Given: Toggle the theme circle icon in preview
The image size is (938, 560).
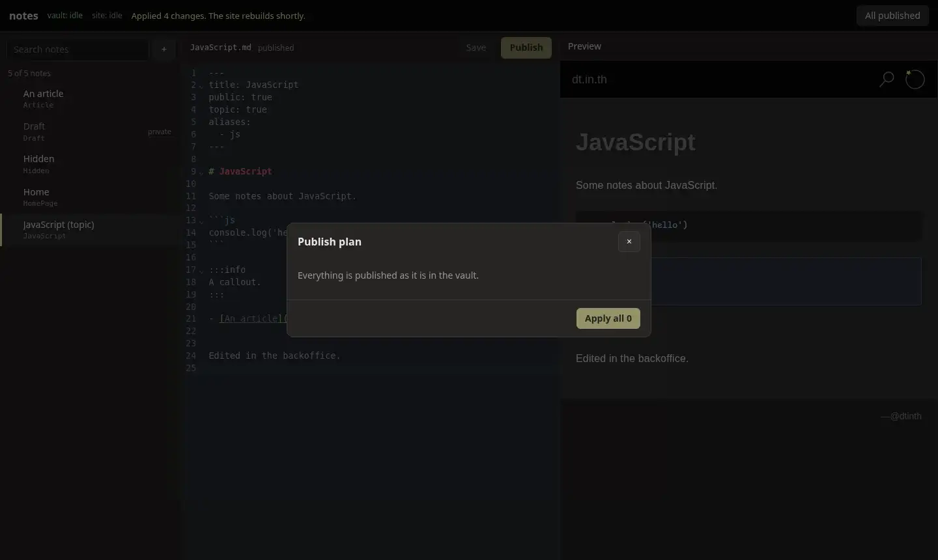Looking at the screenshot, I should click(915, 79).
